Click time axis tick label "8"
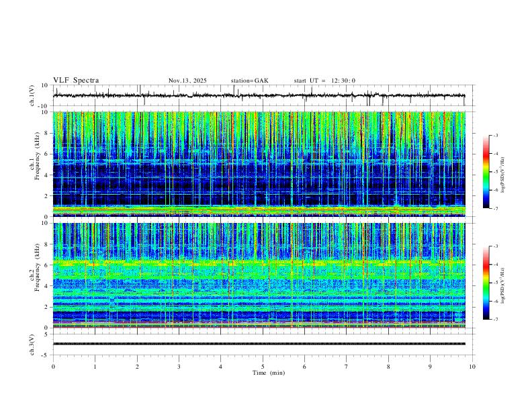The width and height of the screenshot is (532, 411). tap(388, 367)
